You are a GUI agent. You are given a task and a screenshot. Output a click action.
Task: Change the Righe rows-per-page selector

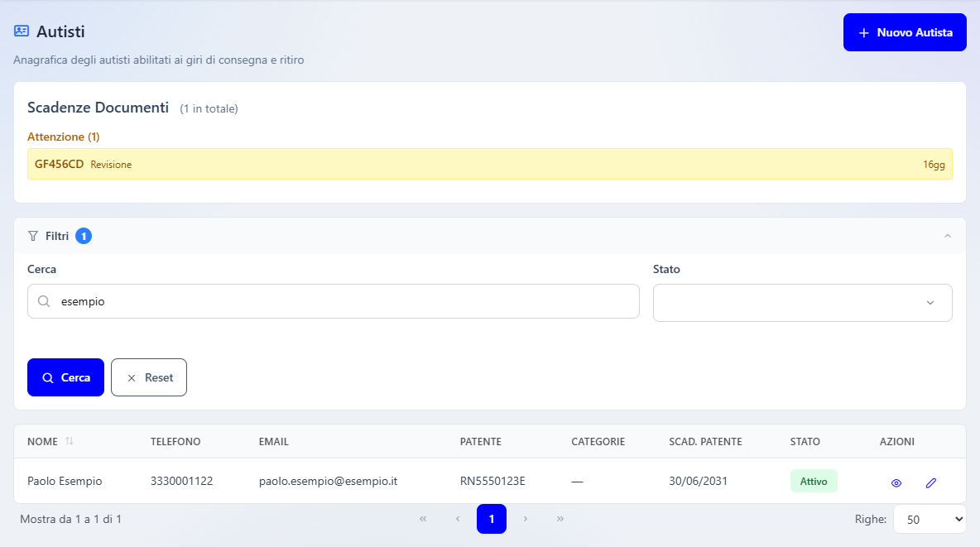930,519
